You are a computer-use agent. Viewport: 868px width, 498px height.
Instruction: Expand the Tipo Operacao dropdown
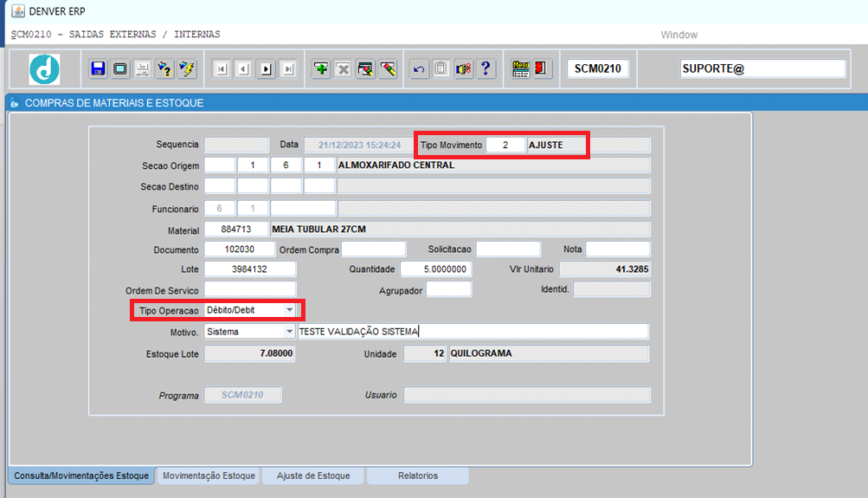click(290, 310)
